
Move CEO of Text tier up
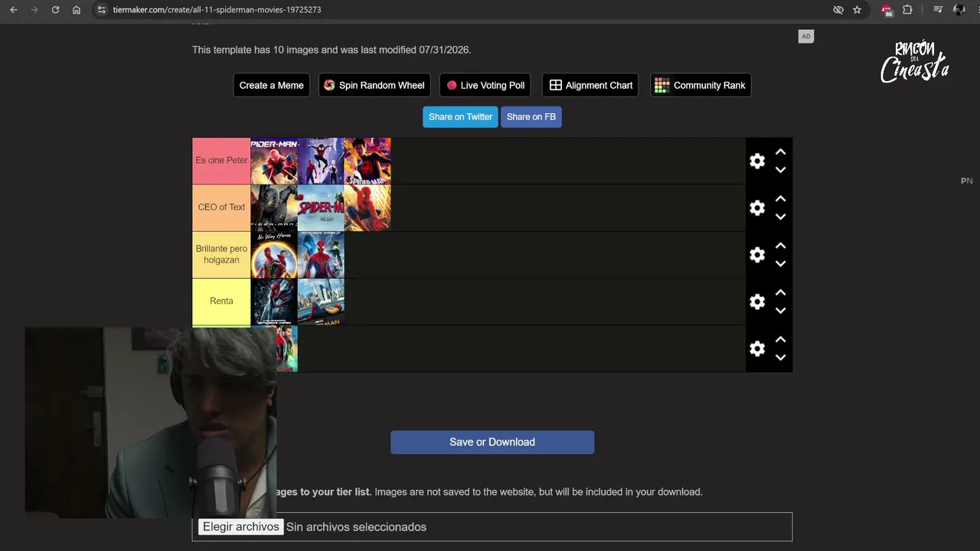pyautogui.click(x=780, y=199)
